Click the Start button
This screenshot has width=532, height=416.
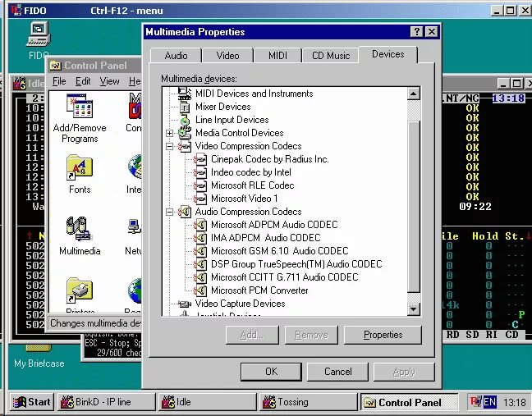pyautogui.click(x=32, y=402)
